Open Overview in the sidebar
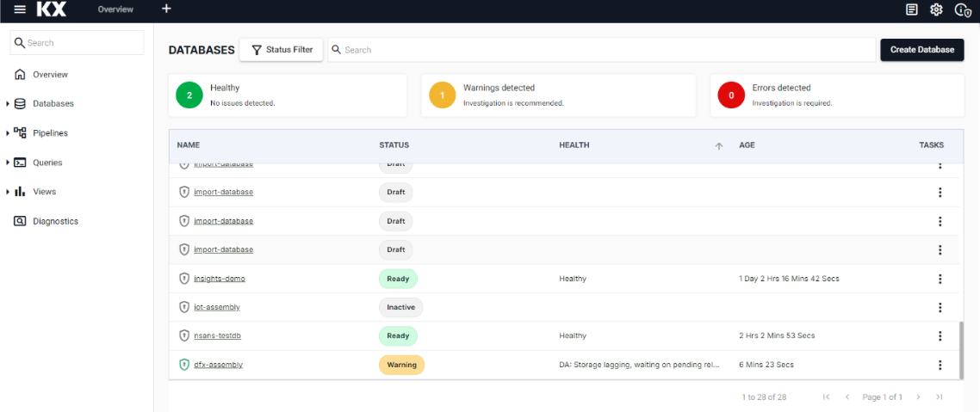Image resolution: width=980 pixels, height=412 pixels. (x=50, y=74)
